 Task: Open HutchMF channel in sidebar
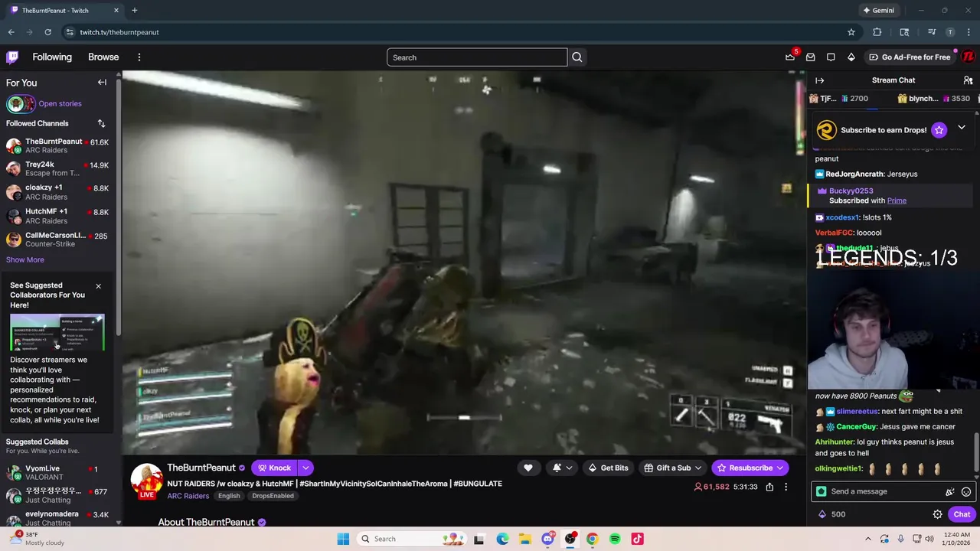click(x=58, y=216)
